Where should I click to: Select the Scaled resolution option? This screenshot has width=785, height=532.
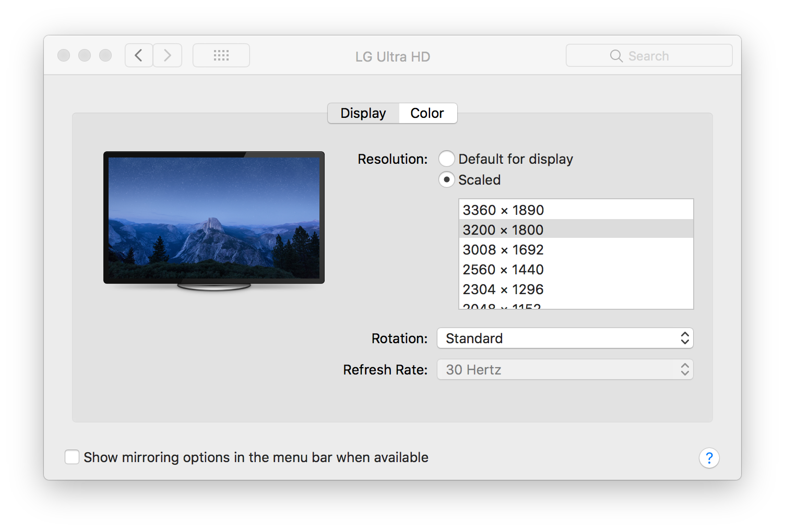point(447,179)
